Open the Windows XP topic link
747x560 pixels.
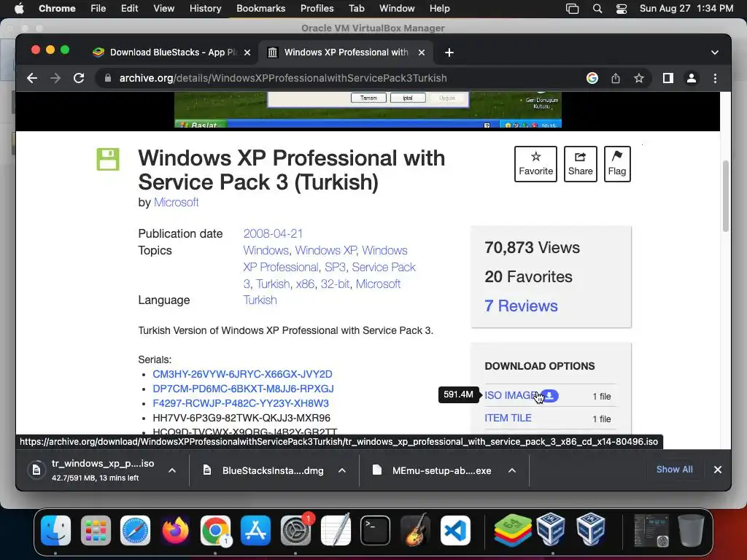pyautogui.click(x=325, y=251)
